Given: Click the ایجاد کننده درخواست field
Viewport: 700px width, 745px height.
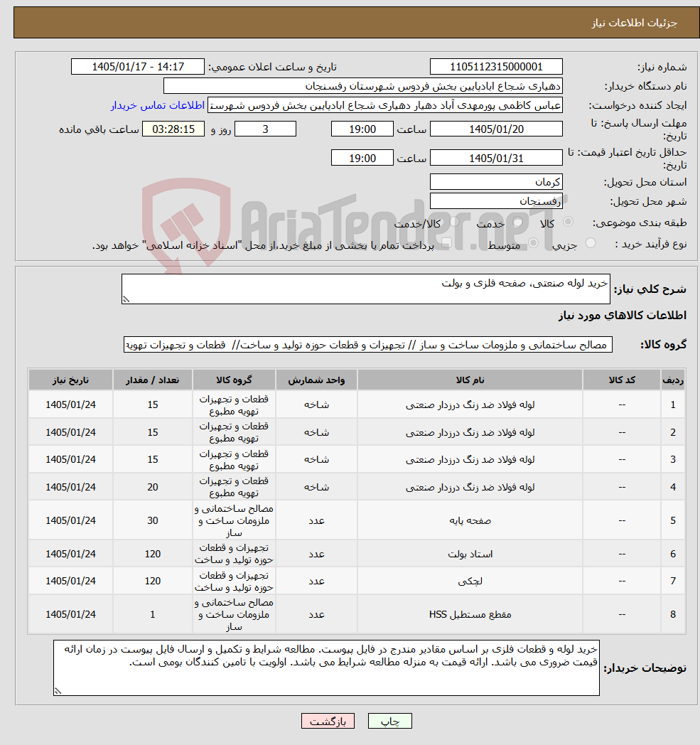Looking at the screenshot, I should coord(385,105).
